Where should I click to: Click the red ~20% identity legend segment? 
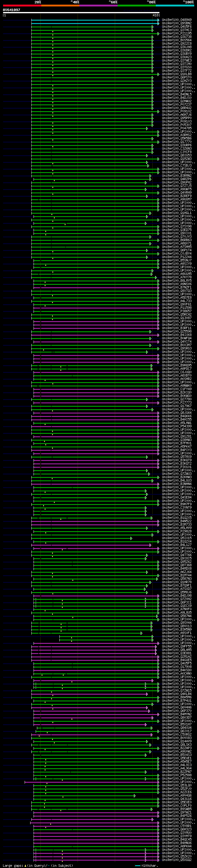point(22,6)
